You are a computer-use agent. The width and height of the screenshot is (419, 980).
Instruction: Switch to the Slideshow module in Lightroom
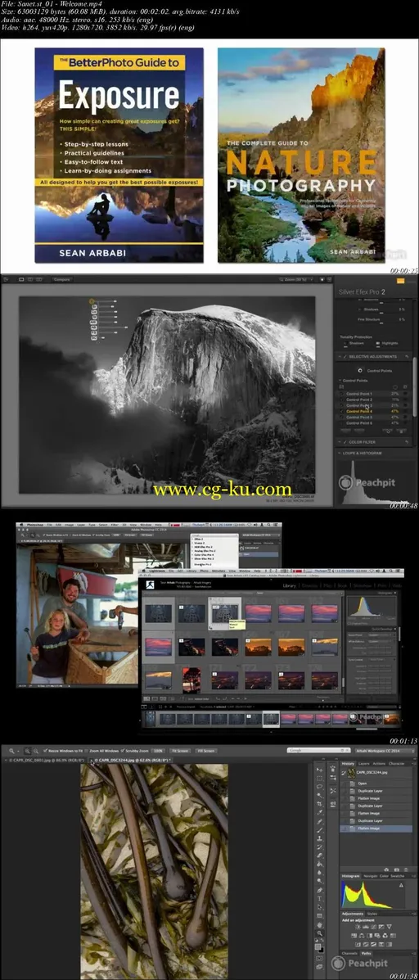point(363,585)
